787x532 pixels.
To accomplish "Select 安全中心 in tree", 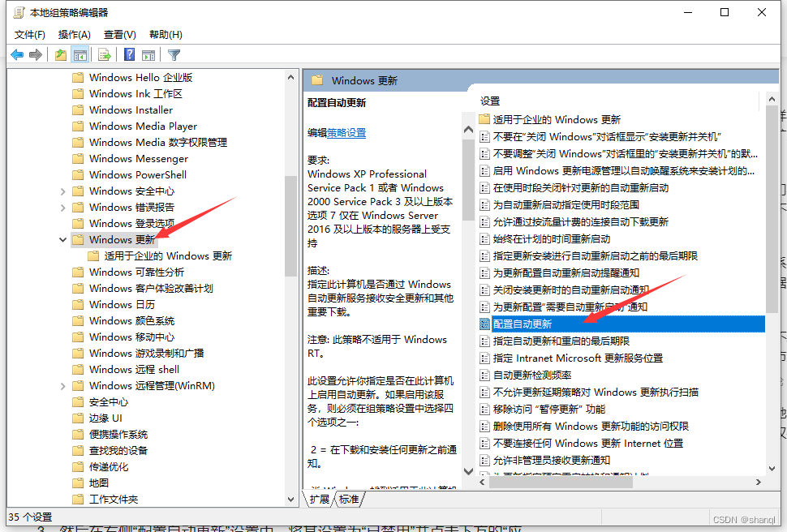I will [x=109, y=402].
